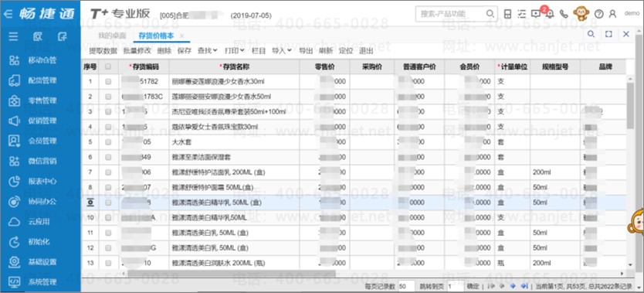Select the 存货价格本 tab
The height and width of the screenshot is (293, 644).
pyautogui.click(x=156, y=36)
